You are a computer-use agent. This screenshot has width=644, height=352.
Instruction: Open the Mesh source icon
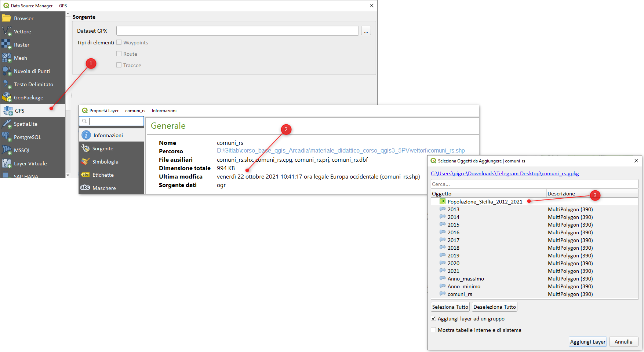pos(7,58)
